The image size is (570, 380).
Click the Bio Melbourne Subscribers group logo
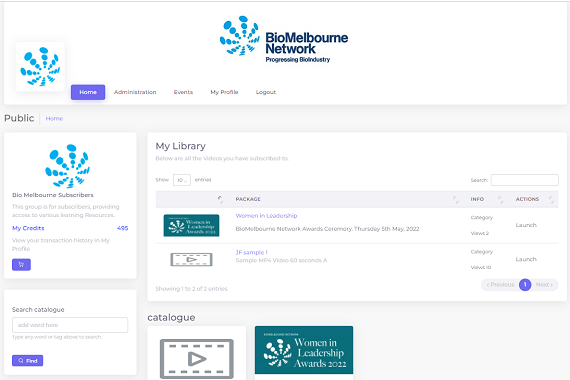68,166
